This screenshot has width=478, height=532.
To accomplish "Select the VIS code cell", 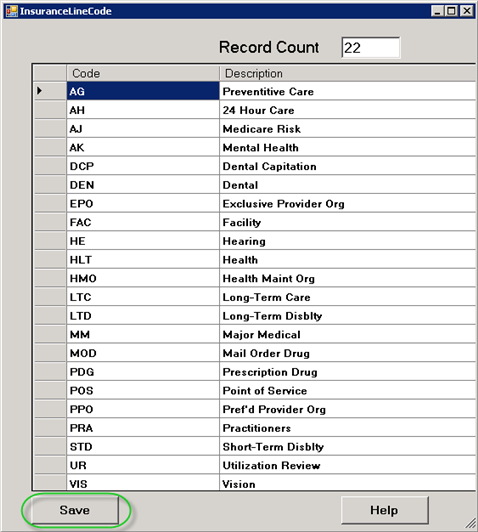I will coord(143,482).
